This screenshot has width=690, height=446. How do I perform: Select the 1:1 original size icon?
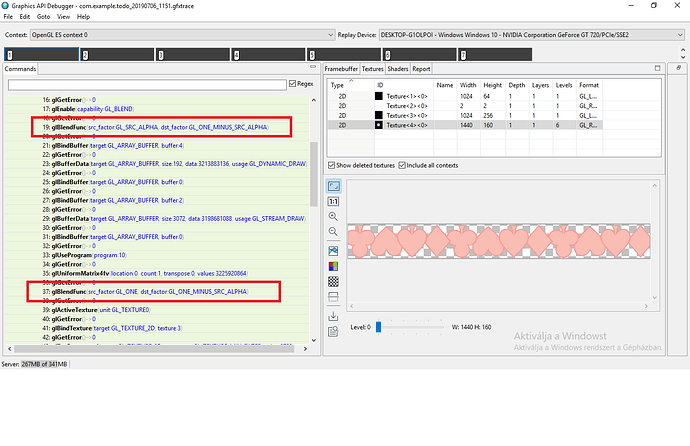click(x=333, y=201)
